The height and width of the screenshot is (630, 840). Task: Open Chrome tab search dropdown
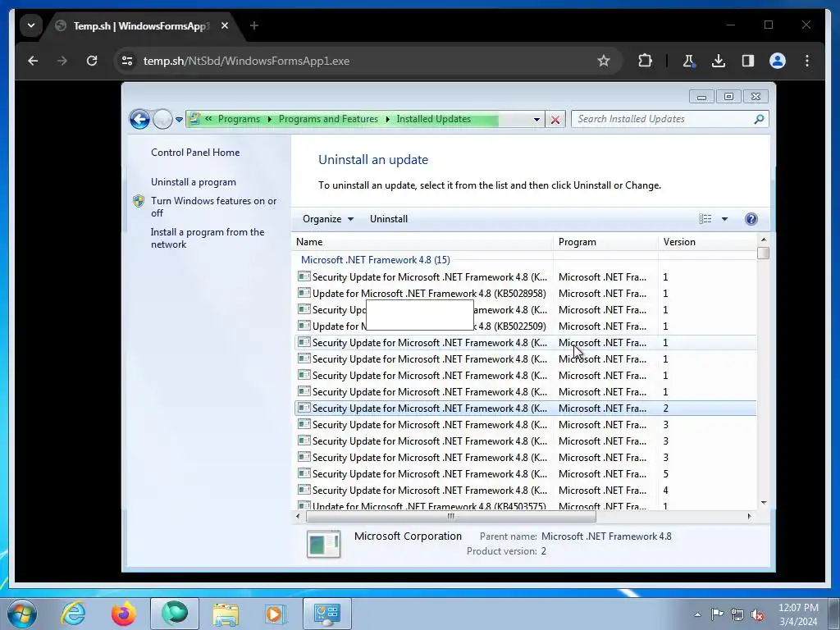(x=31, y=25)
